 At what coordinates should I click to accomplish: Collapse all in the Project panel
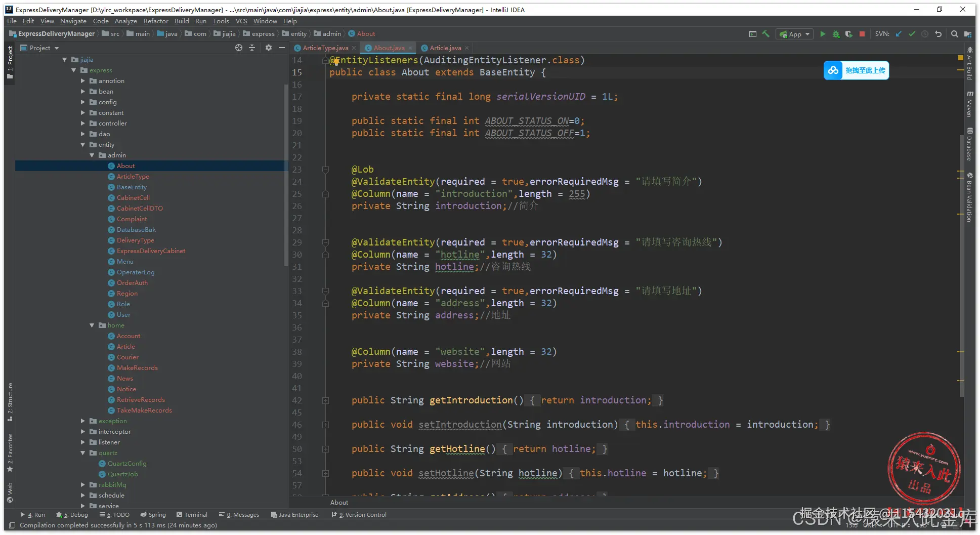pos(252,48)
